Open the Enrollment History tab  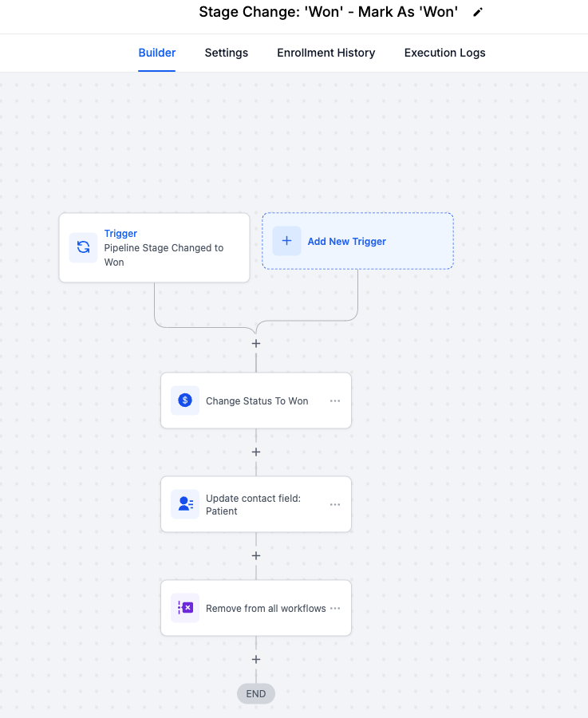pos(326,53)
